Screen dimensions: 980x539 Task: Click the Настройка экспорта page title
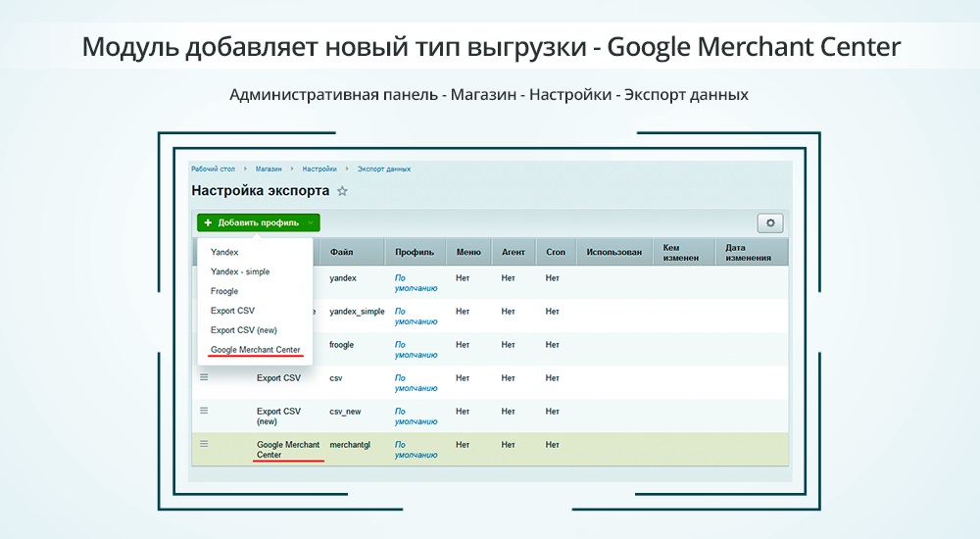(x=260, y=191)
